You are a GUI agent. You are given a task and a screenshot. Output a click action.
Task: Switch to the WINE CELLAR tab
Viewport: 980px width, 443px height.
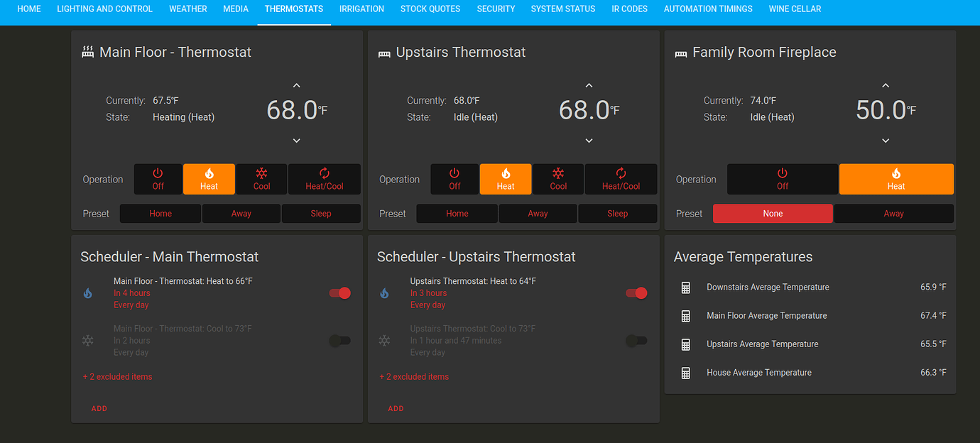pyautogui.click(x=795, y=9)
